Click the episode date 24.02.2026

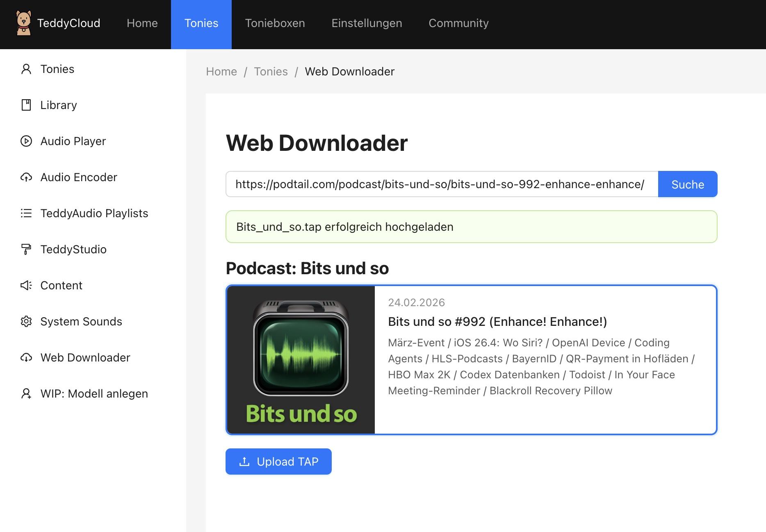tap(416, 302)
